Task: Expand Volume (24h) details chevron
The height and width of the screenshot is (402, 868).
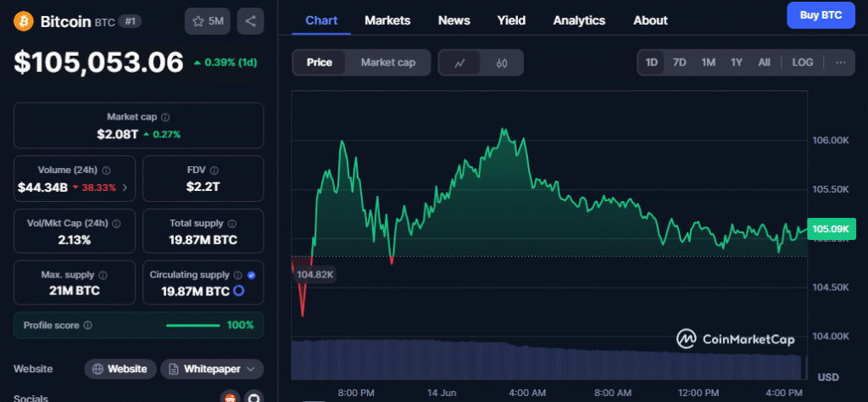Action: tap(125, 187)
